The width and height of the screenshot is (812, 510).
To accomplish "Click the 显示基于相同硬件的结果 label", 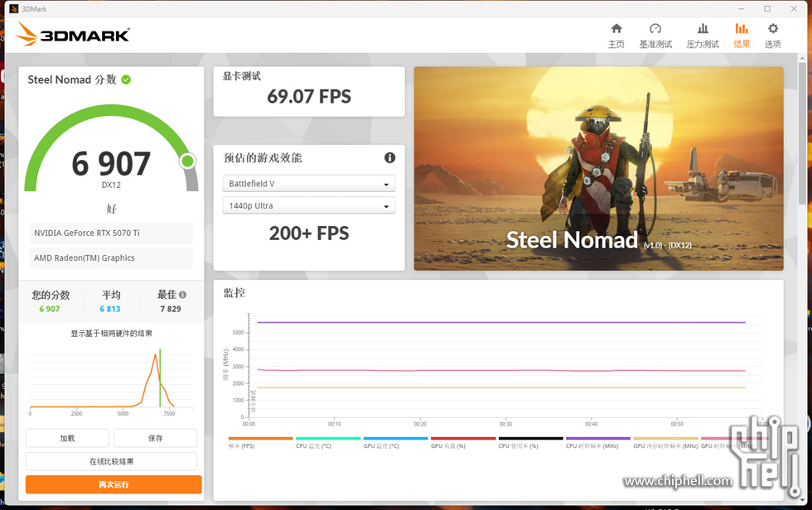I will coord(111,334).
